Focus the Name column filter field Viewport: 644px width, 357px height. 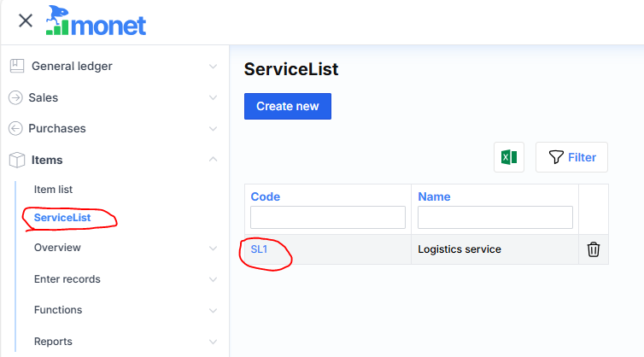click(495, 218)
